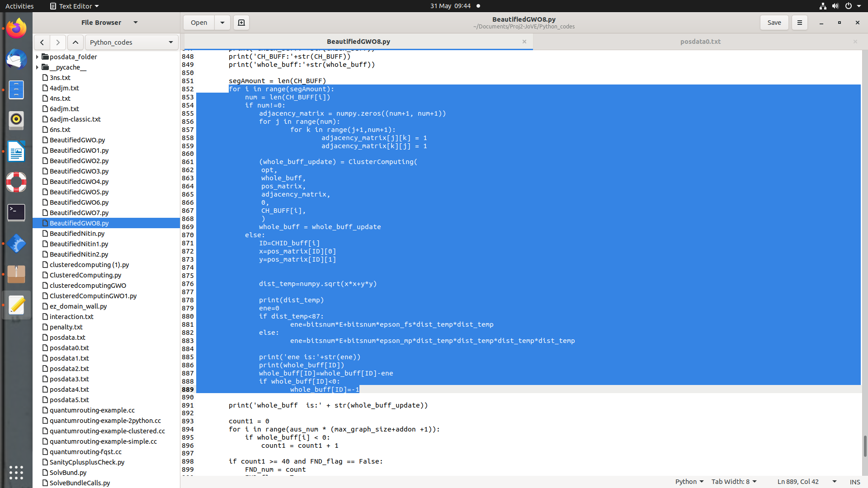The width and height of the screenshot is (868, 488).
Task: Focus the Text Editor dock icon
Action: (16, 305)
